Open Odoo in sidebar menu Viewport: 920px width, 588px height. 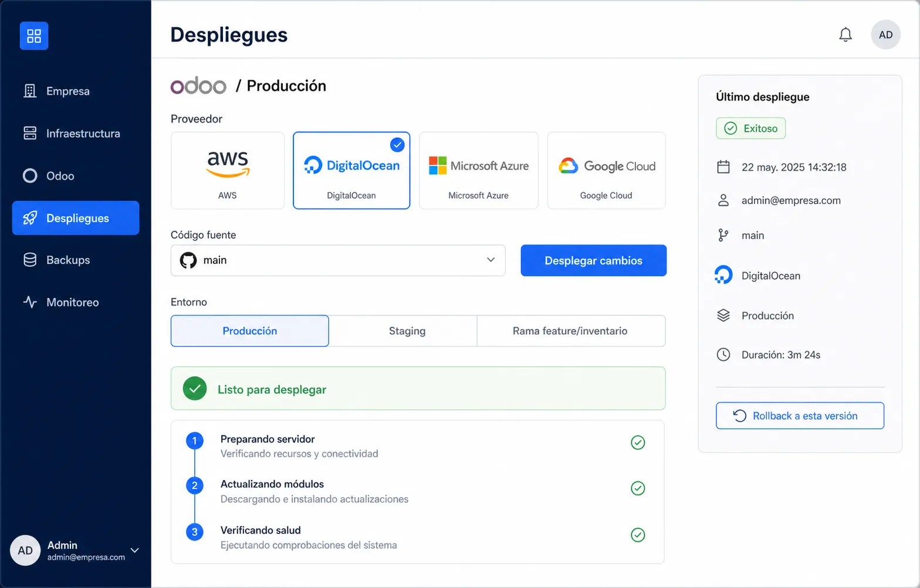[76, 175]
